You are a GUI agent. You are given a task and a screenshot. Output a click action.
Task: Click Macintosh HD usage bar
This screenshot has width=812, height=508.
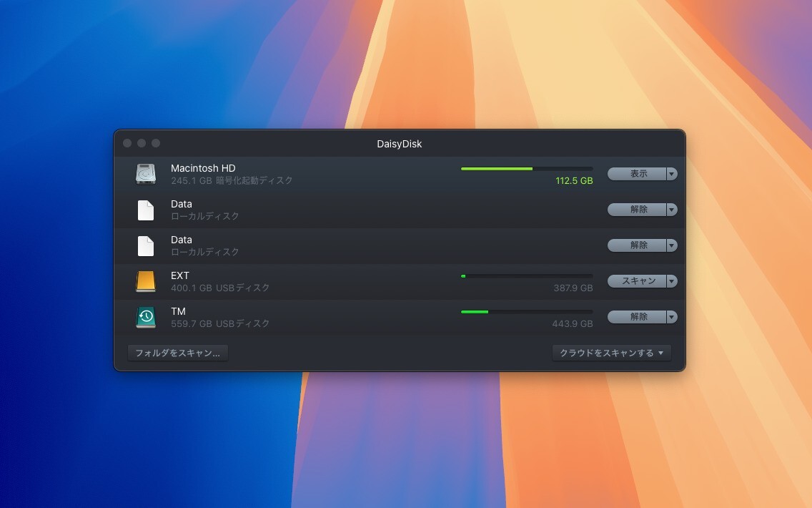click(527, 169)
